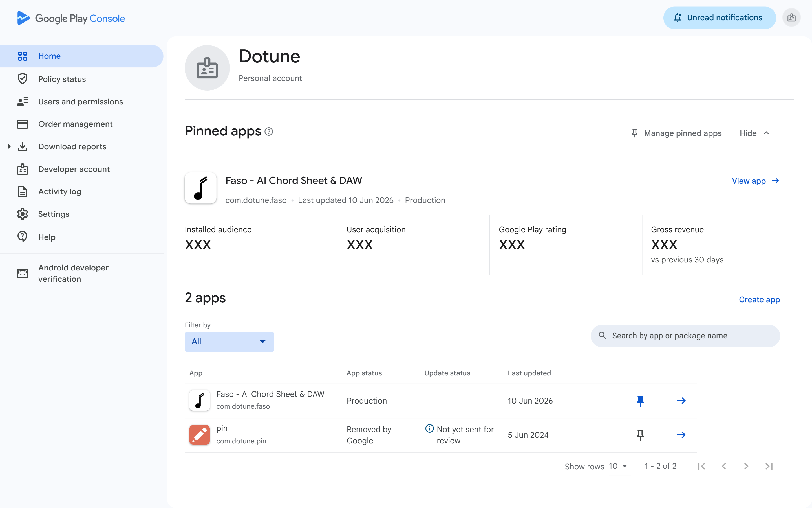This screenshot has height=508, width=812.
Task: Unpin Faso app in apps table
Action: pos(640,400)
